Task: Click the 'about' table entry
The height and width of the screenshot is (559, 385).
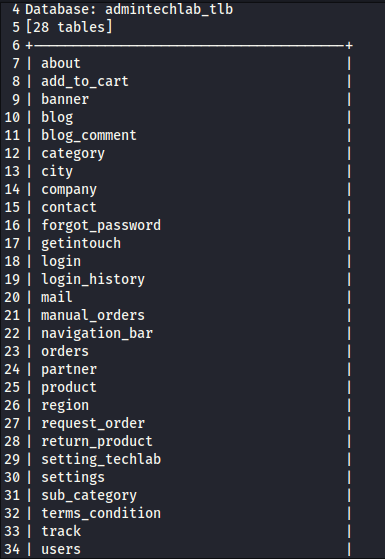Action: 61,63
